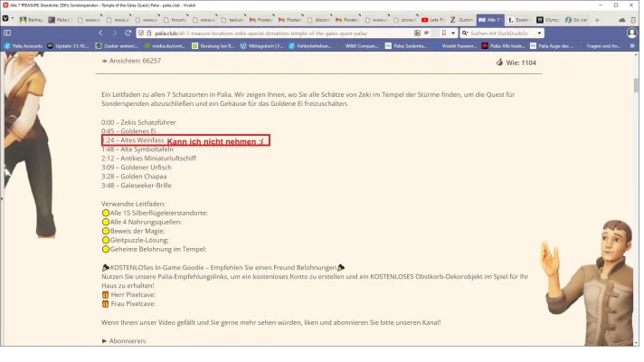The image size is (644, 362).
Task: Switch to the Olymp tab
Action: point(548,20)
